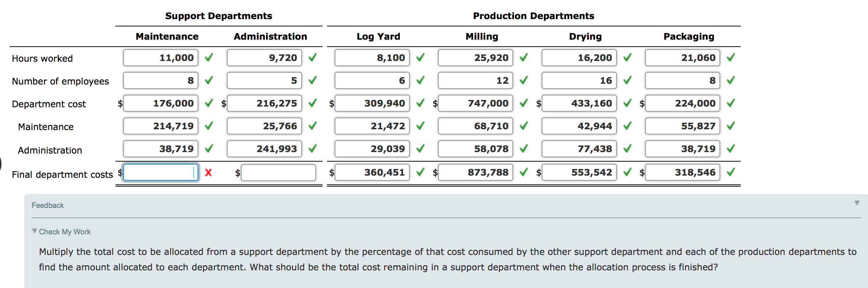
Task: Click the Production Departments header
Action: (534, 16)
